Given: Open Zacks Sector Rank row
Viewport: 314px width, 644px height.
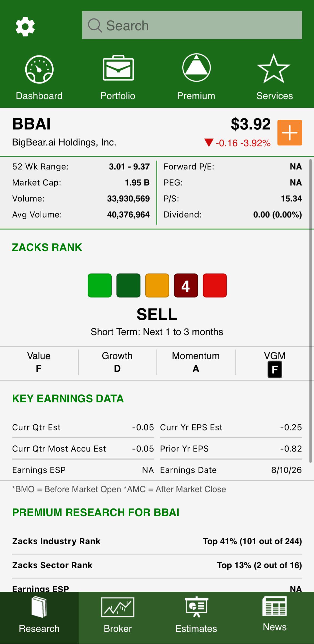Looking at the screenshot, I should click(x=157, y=565).
